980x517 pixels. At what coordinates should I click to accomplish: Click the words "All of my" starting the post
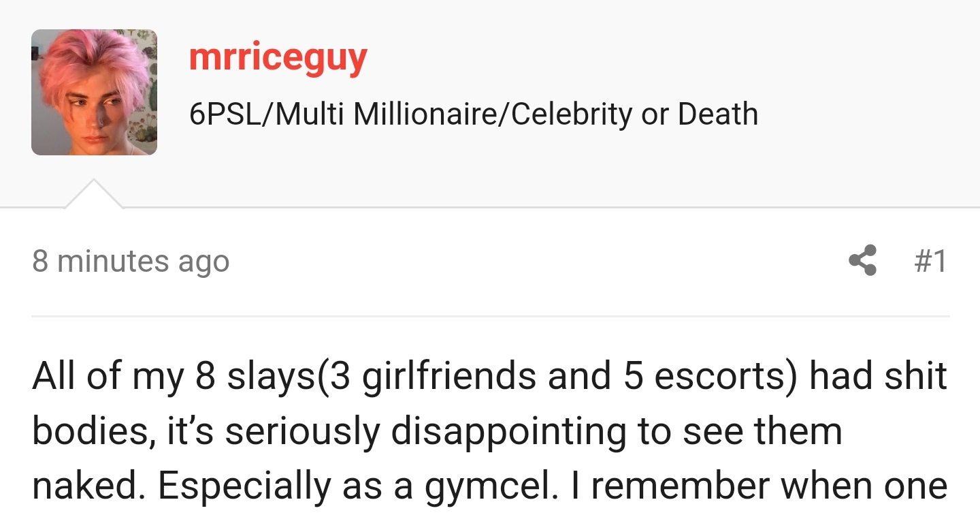[108, 377]
